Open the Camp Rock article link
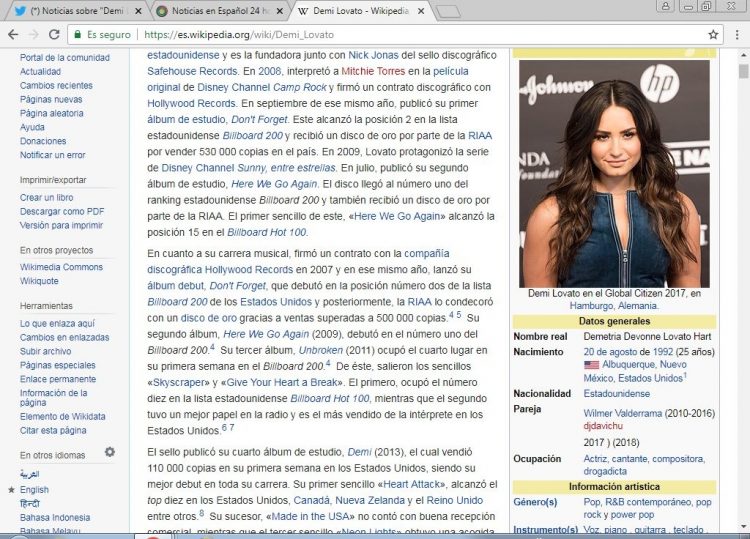 299,88
